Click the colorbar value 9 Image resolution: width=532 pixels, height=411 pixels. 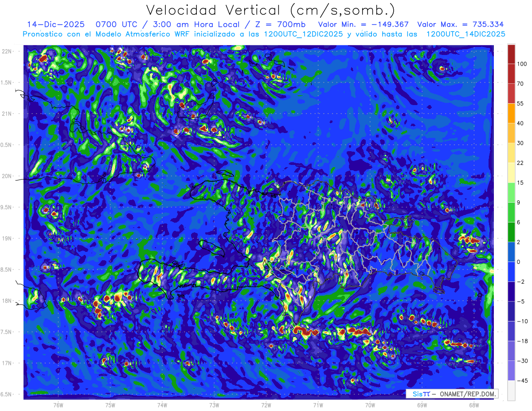click(x=519, y=203)
